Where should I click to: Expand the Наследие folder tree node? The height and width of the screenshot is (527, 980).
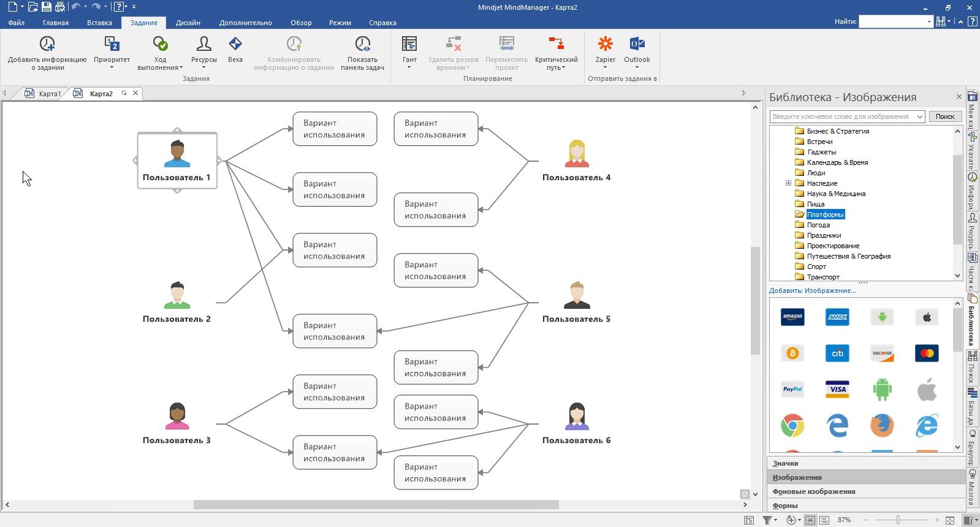[x=788, y=183]
